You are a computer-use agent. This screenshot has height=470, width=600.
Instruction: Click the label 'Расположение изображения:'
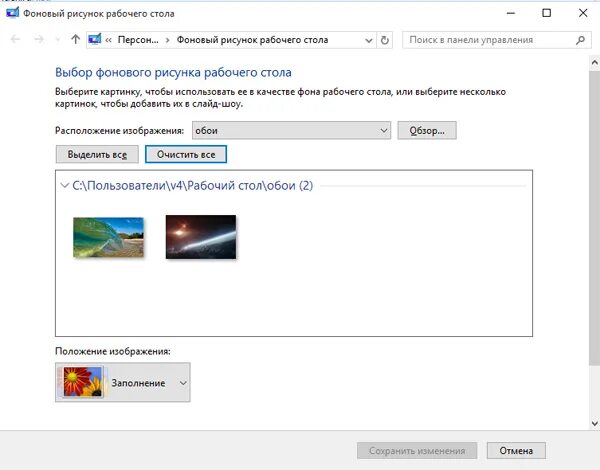tap(119, 131)
